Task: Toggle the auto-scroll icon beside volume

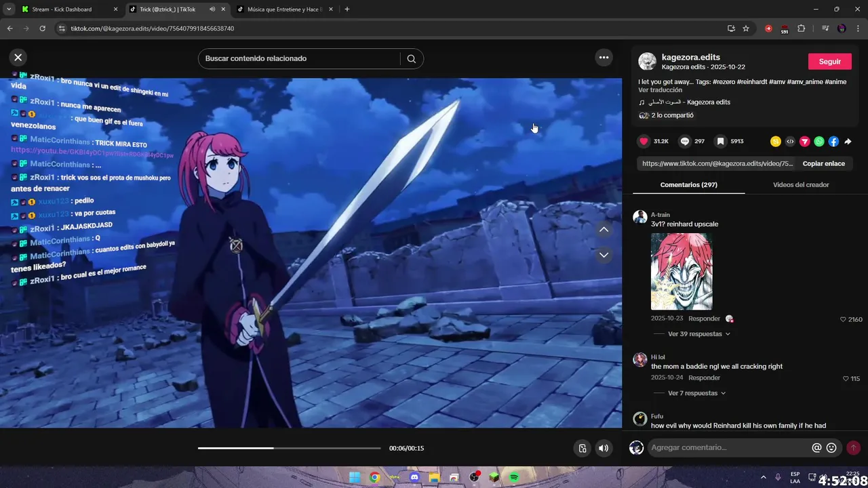Action: (x=582, y=448)
